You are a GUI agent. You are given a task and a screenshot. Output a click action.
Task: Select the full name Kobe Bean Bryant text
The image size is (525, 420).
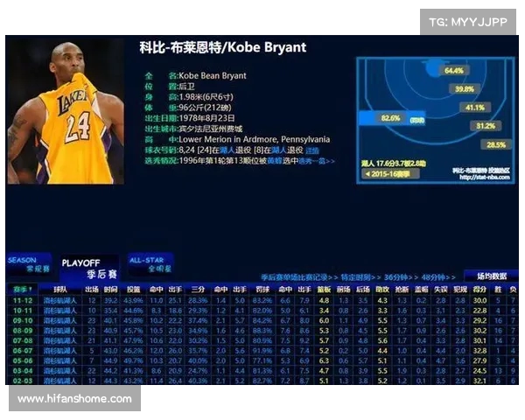(213, 76)
